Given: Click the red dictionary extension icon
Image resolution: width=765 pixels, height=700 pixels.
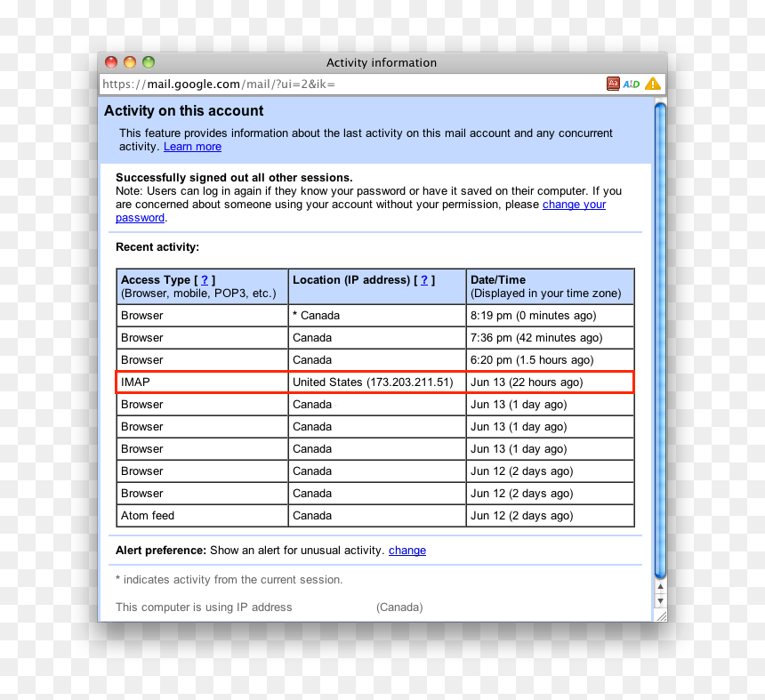Looking at the screenshot, I should tap(613, 84).
